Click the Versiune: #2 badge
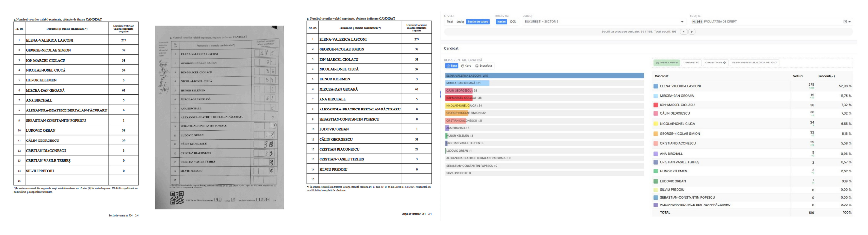Screen dimensions: 868x235 pyautogui.click(x=691, y=63)
